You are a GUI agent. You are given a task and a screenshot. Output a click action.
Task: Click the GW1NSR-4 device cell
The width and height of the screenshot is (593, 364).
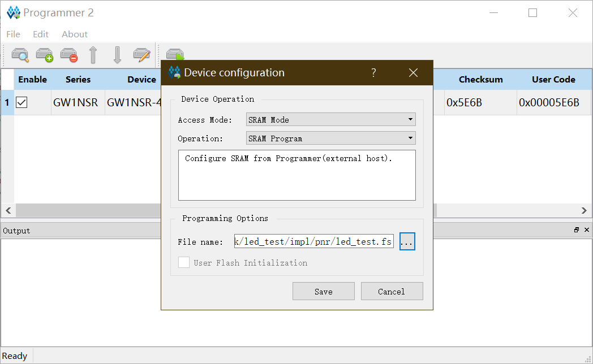point(134,102)
